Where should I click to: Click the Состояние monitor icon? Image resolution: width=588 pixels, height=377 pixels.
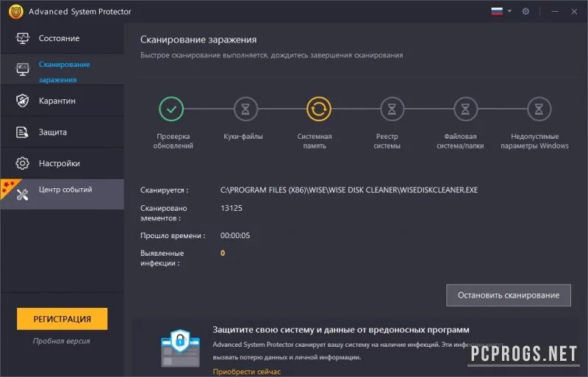point(22,38)
